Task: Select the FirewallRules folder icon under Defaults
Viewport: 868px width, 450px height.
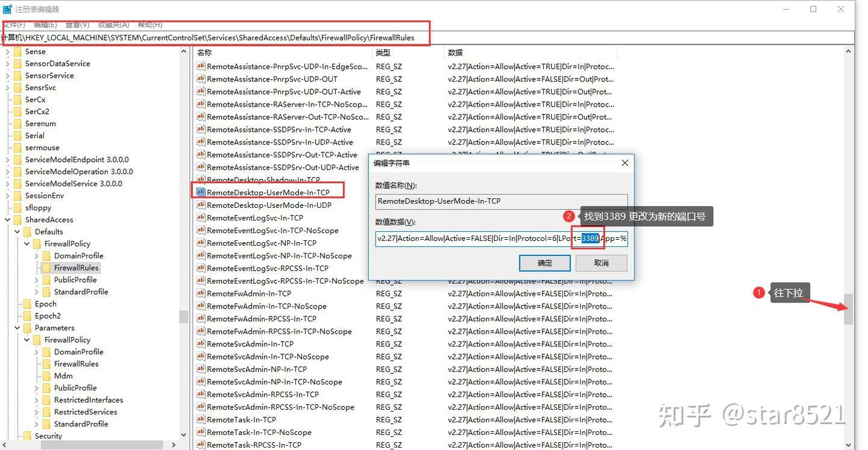Action: pos(46,267)
